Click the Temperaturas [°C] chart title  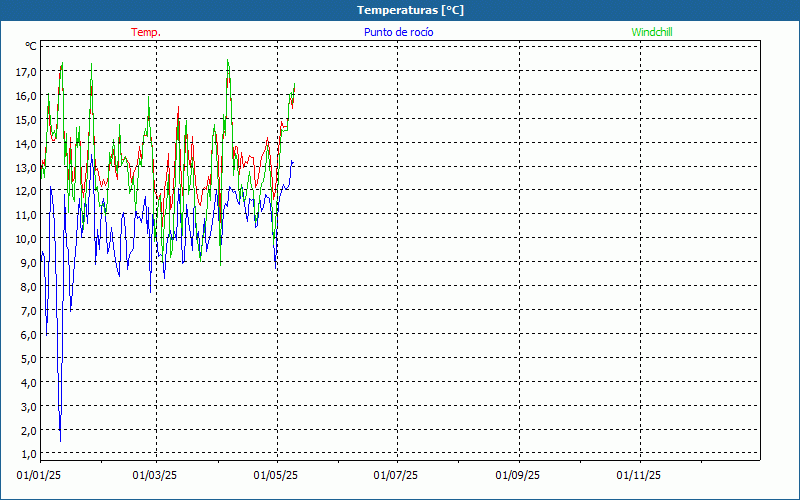tap(410, 10)
